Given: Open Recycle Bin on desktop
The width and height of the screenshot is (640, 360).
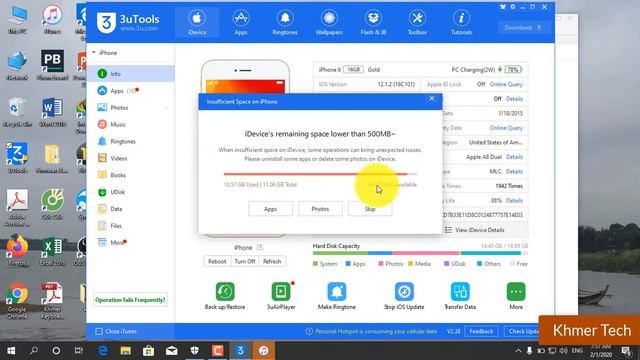Looking at the screenshot, I should point(17,113).
